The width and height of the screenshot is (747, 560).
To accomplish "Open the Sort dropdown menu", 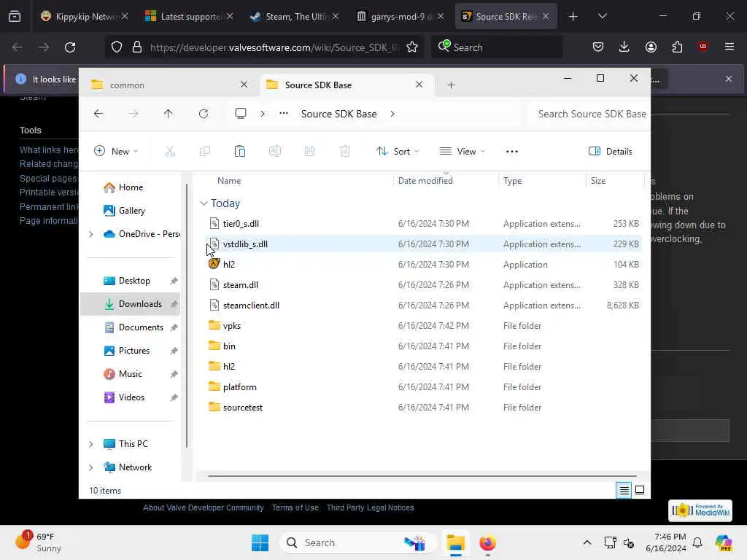I will (398, 152).
